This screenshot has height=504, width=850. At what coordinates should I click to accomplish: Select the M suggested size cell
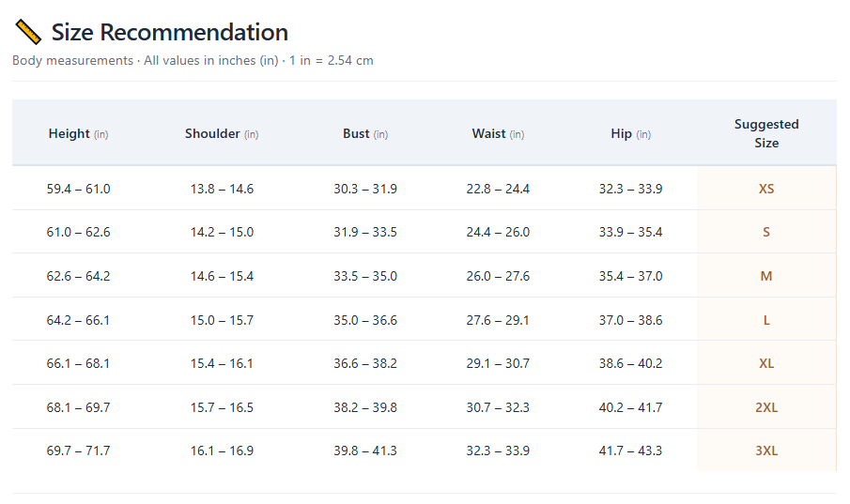tap(766, 275)
